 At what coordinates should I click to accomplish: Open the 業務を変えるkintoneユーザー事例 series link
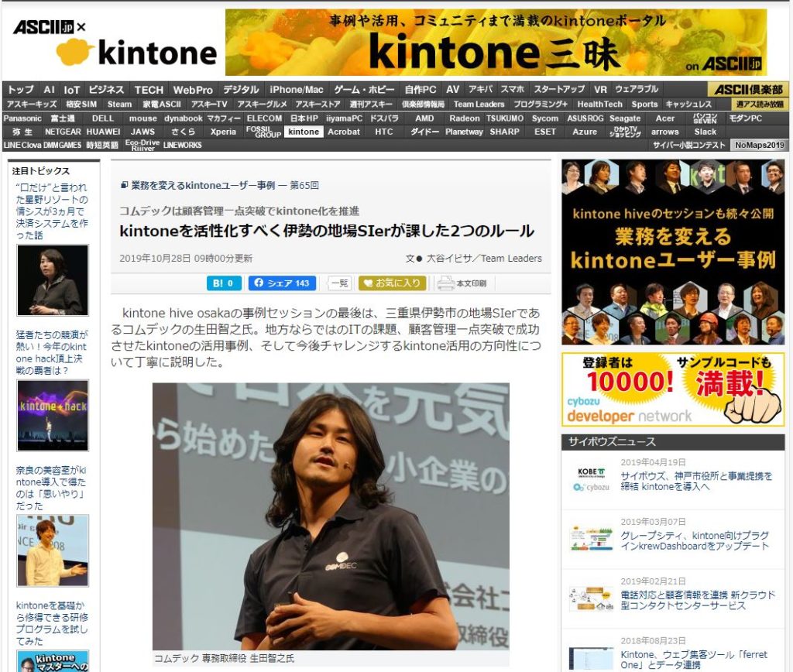click(x=204, y=186)
